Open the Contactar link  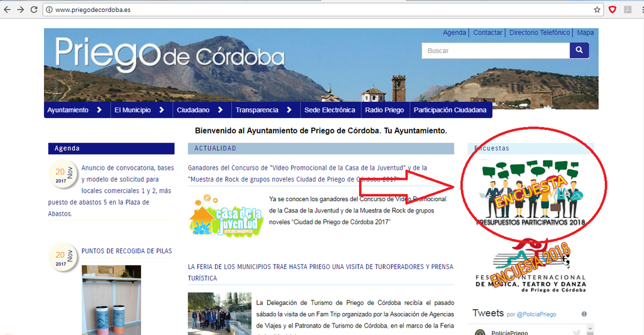[x=487, y=33]
